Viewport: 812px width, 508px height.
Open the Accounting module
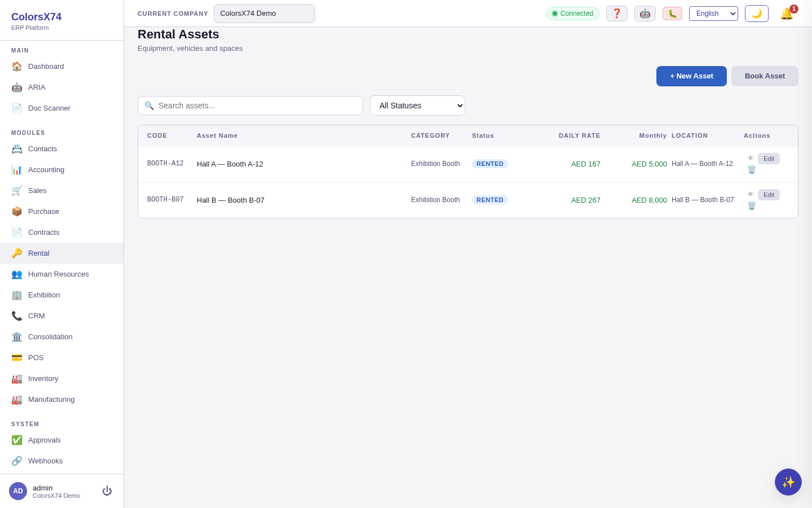click(x=62, y=169)
